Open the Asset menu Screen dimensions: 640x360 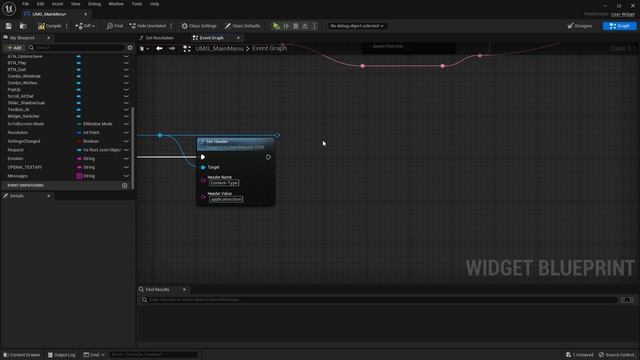tap(58, 4)
